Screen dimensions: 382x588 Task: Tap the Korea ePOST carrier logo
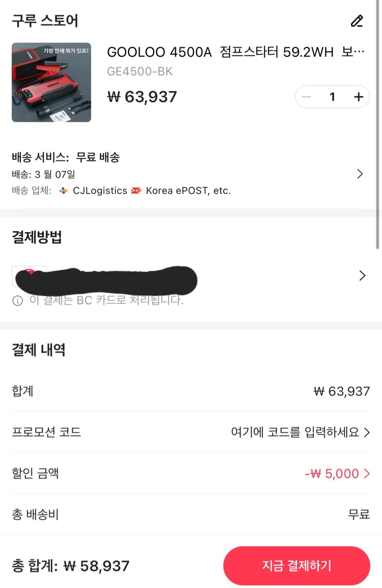tap(137, 191)
